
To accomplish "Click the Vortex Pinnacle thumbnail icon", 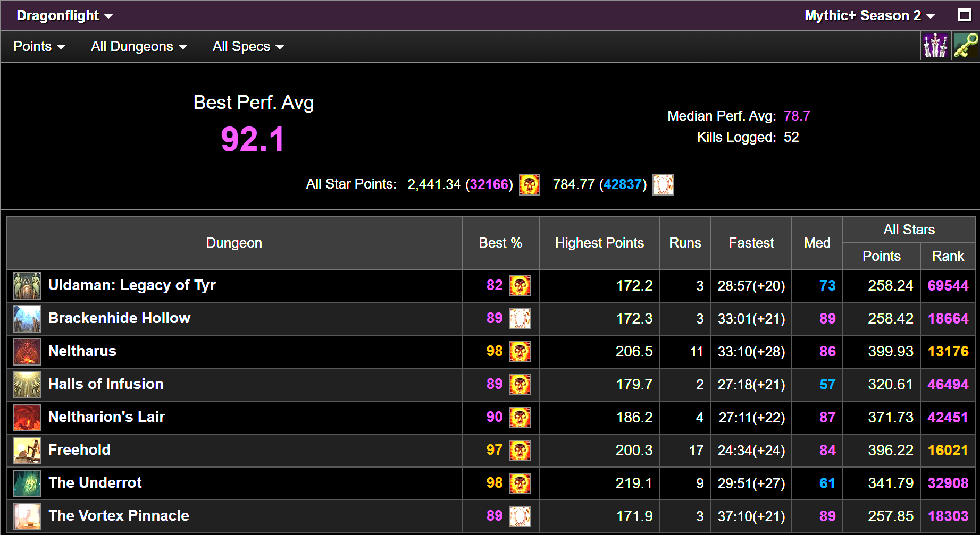I will pyautogui.click(x=27, y=516).
